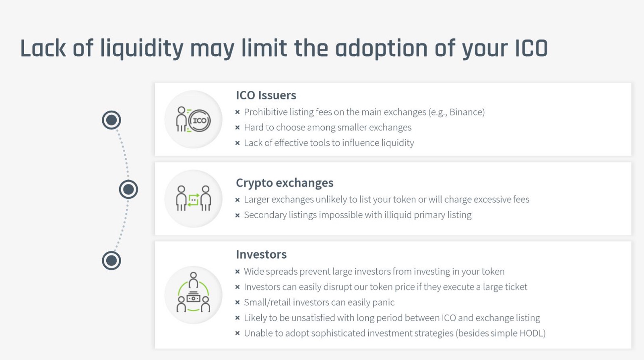Screen dimensions: 644x360
Task: Click the 'Crypto exchanges' heading
Action: tap(285, 183)
